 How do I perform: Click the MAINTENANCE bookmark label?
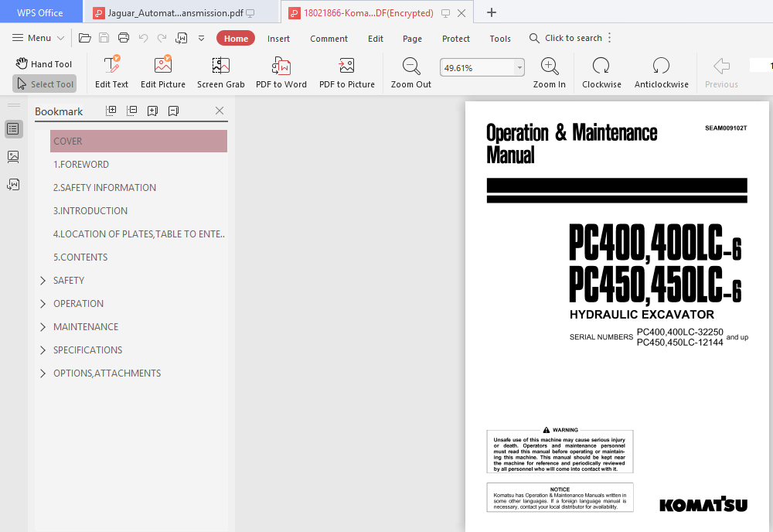(86, 327)
